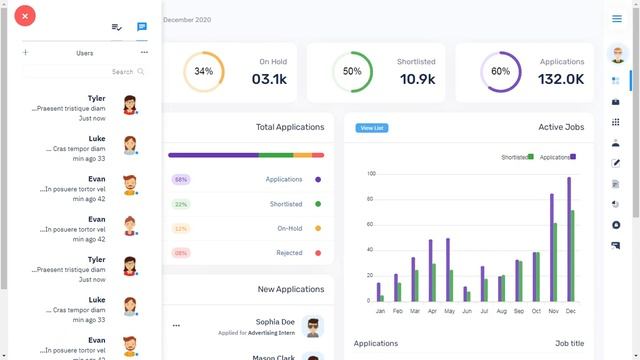Click the Mason Clark name

[273, 358]
